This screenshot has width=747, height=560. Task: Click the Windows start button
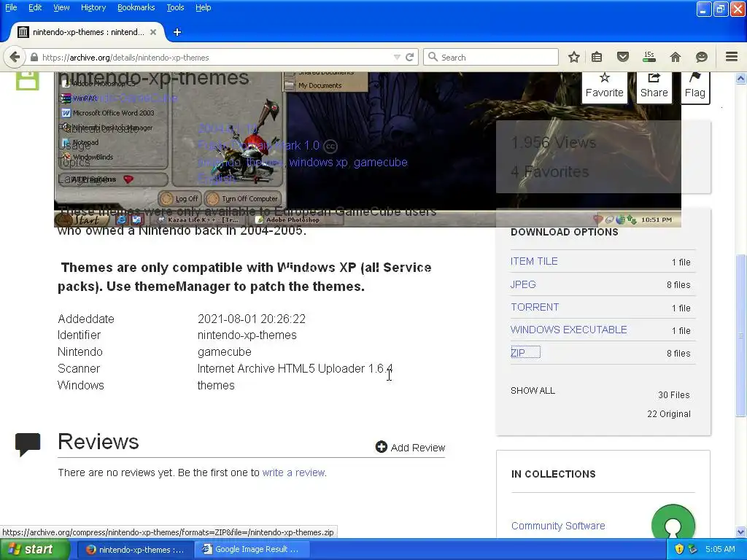(x=35, y=549)
